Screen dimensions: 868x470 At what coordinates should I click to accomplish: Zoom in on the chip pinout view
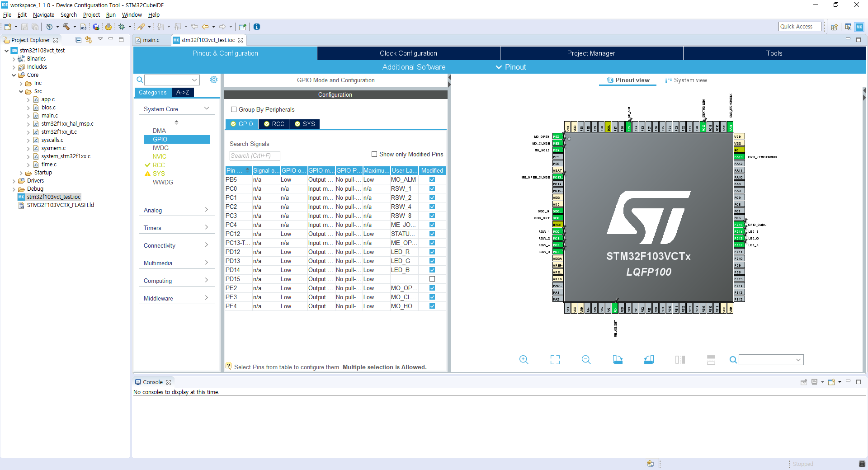pos(524,360)
